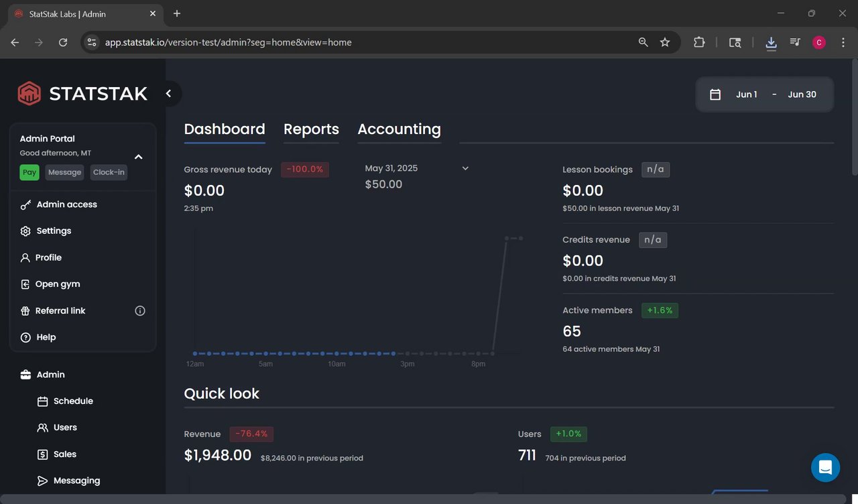Click the Clock-in button
Image resolution: width=858 pixels, height=504 pixels.
109,172
